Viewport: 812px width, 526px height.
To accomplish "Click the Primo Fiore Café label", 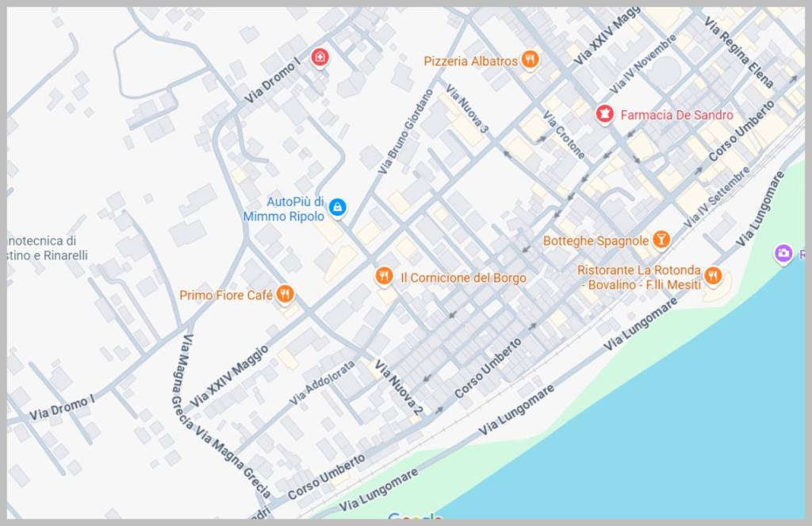I will coord(226,295).
